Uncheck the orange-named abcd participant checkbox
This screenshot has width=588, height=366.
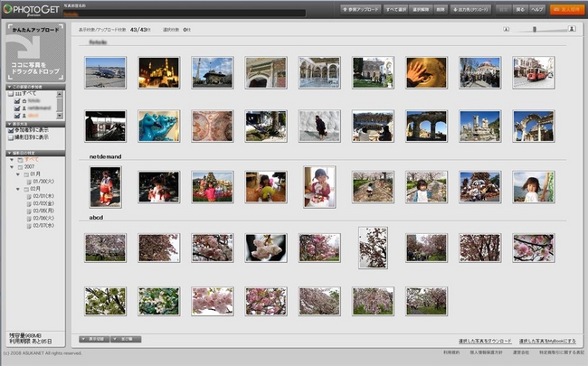click(17, 116)
